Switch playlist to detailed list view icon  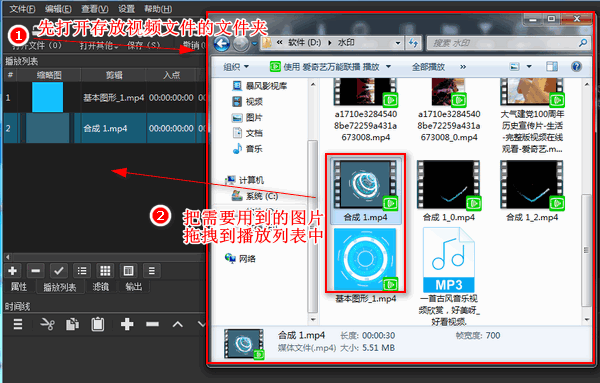pos(82,271)
